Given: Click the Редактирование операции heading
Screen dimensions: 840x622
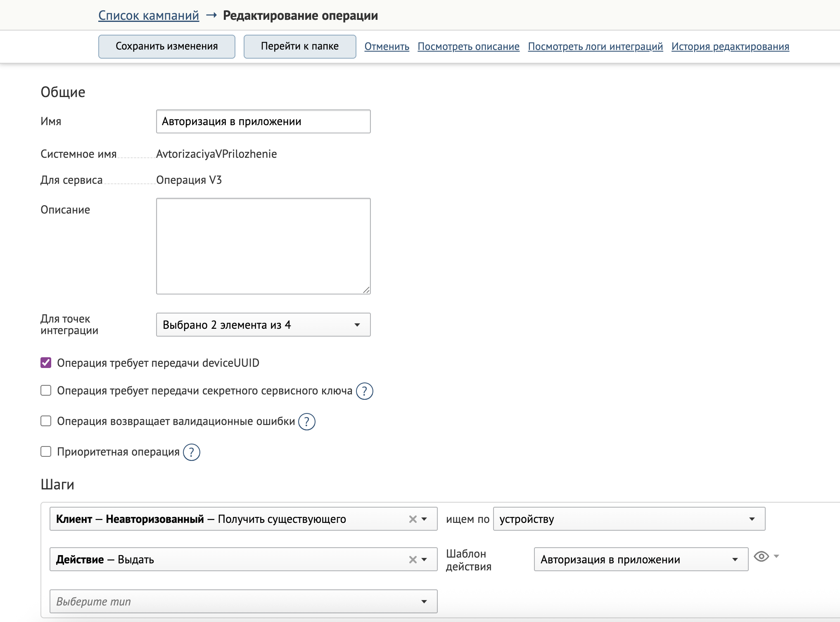Looking at the screenshot, I should (x=300, y=16).
